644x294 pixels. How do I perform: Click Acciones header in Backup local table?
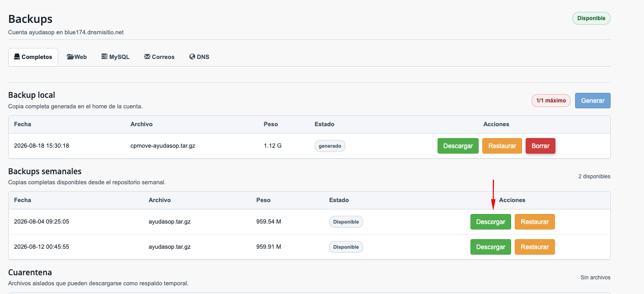pyautogui.click(x=496, y=124)
